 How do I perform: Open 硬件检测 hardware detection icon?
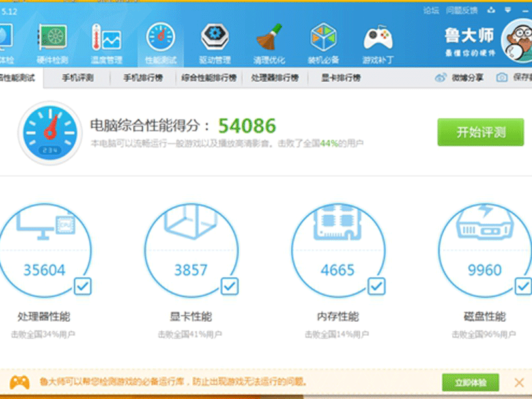(x=53, y=37)
